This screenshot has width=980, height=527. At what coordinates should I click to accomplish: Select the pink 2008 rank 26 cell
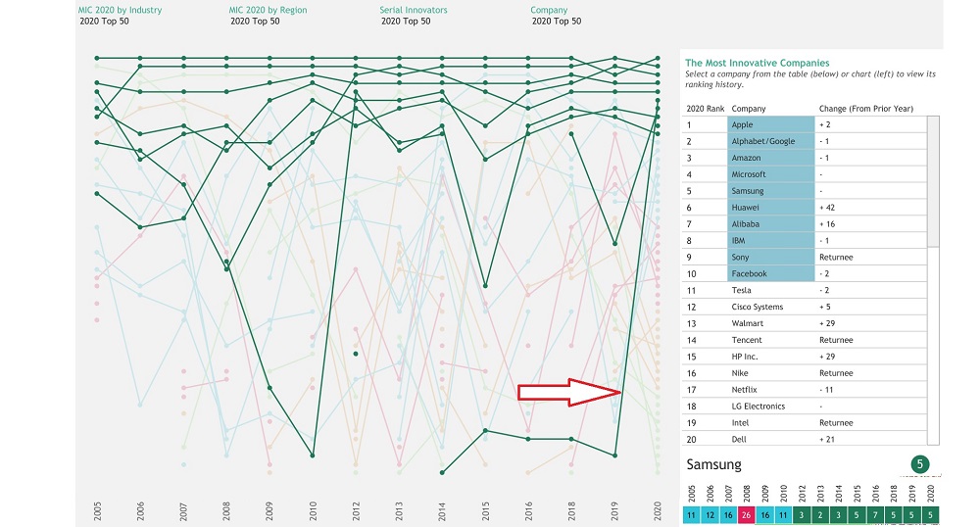click(x=746, y=515)
